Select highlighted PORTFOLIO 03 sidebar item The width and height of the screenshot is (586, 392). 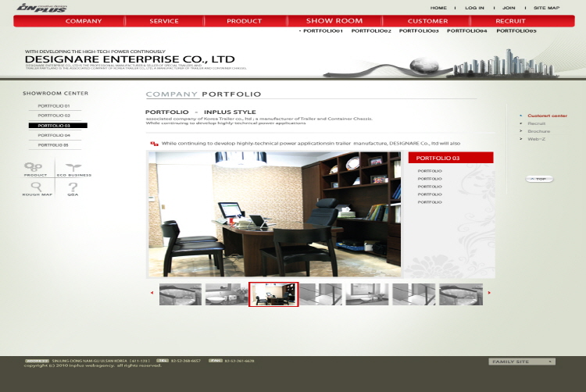tap(58, 126)
